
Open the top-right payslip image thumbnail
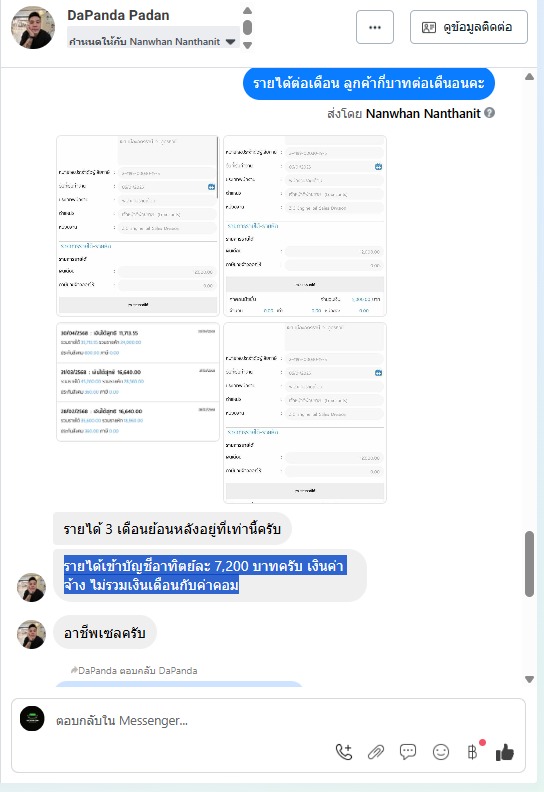click(x=305, y=225)
